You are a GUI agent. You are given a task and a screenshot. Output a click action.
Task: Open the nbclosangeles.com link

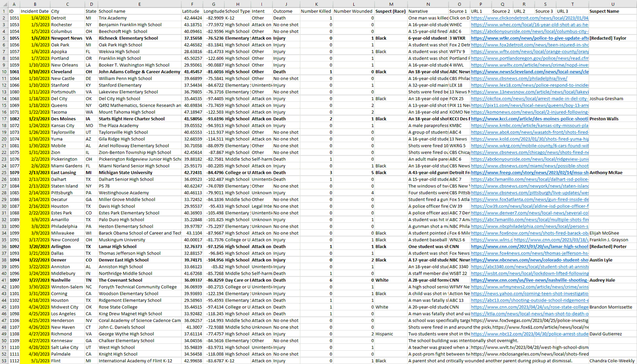529,354
